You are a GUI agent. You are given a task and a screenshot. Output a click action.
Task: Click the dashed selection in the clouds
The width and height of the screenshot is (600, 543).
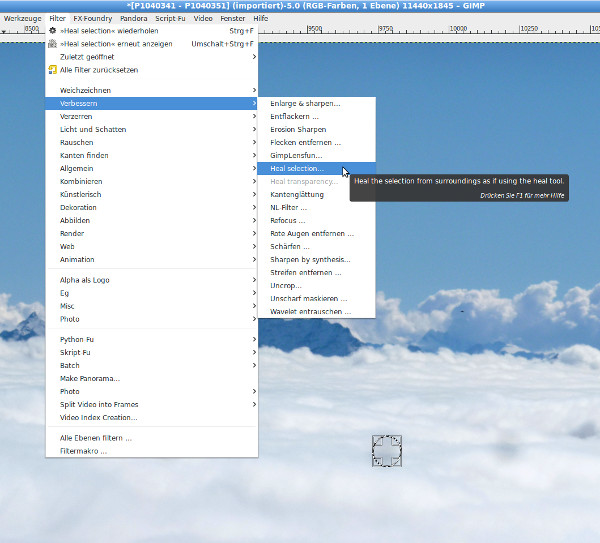[x=387, y=451]
